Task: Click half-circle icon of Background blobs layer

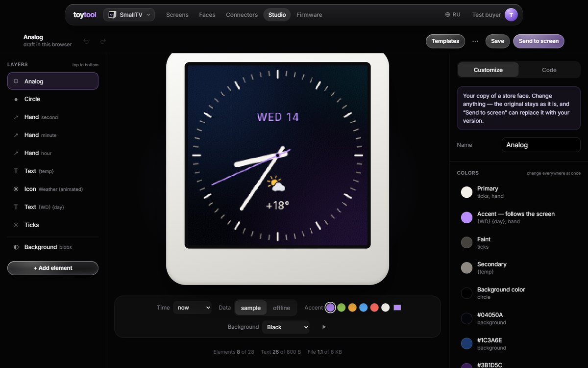Action: pyautogui.click(x=16, y=247)
